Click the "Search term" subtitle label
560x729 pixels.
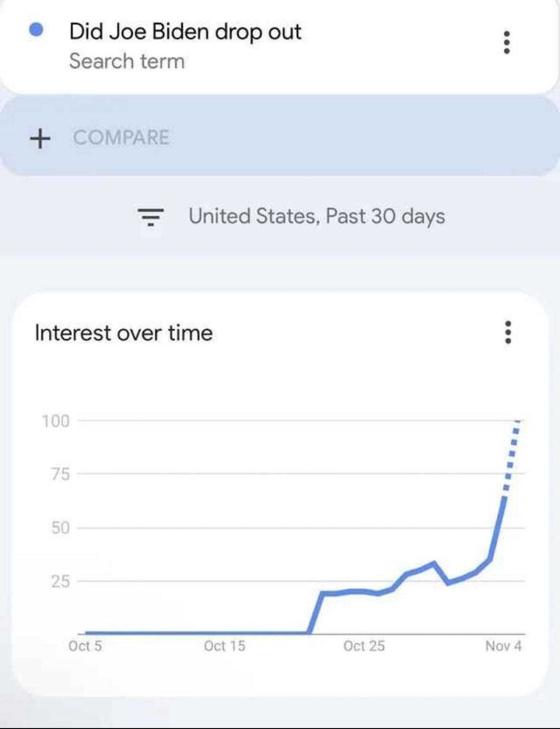[127, 61]
